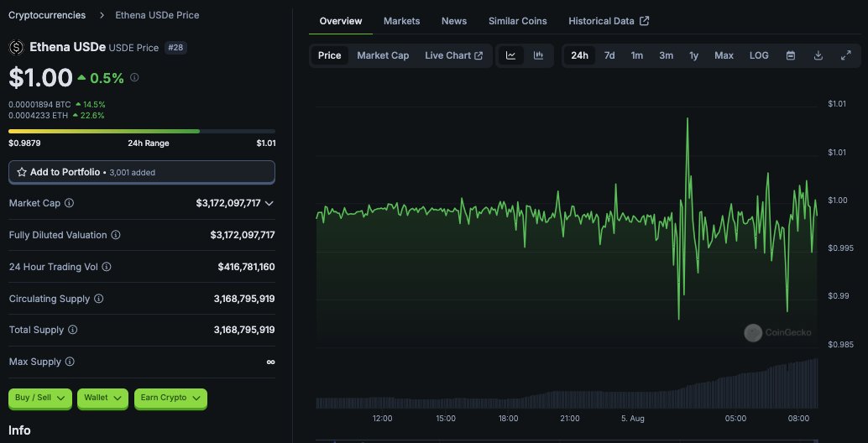The image size is (868, 443).
Task: Open the Earn Crypto dropdown
Action: (170, 398)
